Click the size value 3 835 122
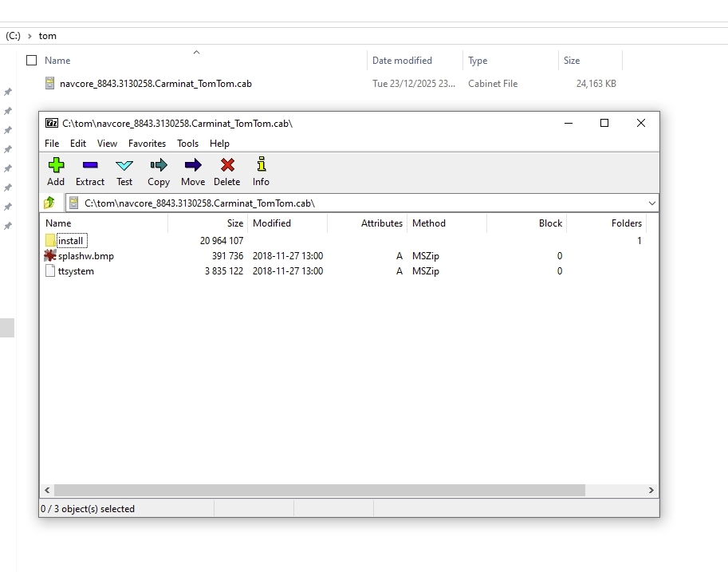This screenshot has height=572, width=728. pos(224,271)
